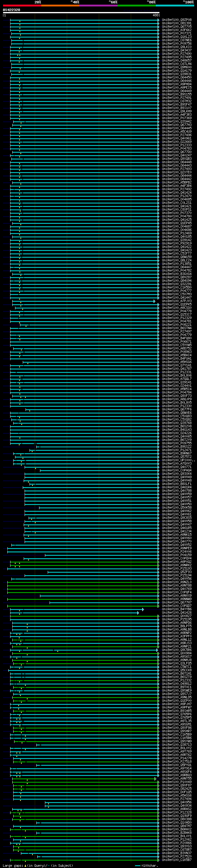
Task: Open hit UniRef100_Q9ZP08
Action: (177, 20)
